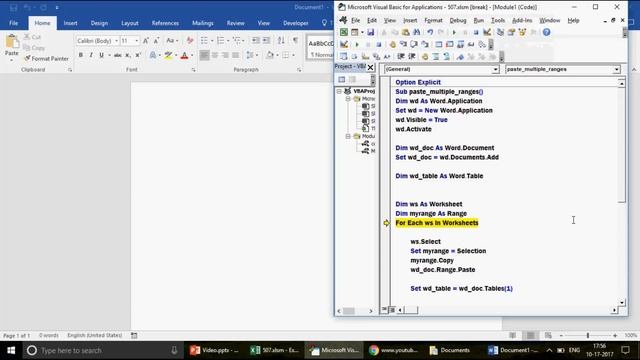Open the Immediate Window icon in Debug toolbar
The width and height of the screenshot is (640, 360).
pyautogui.click(x=450, y=44)
